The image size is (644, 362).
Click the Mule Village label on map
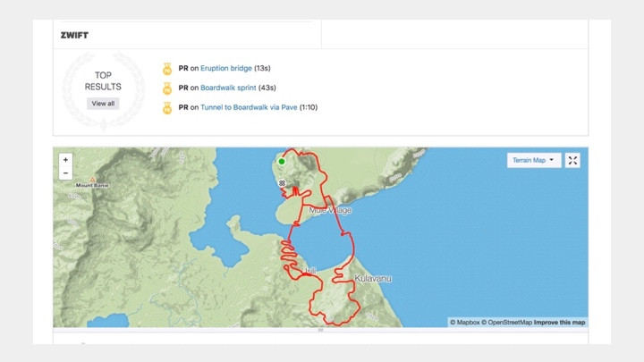[x=330, y=210]
